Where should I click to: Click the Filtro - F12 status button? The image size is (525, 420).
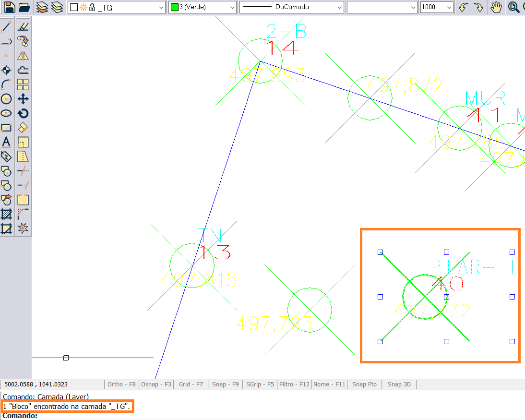coord(294,384)
